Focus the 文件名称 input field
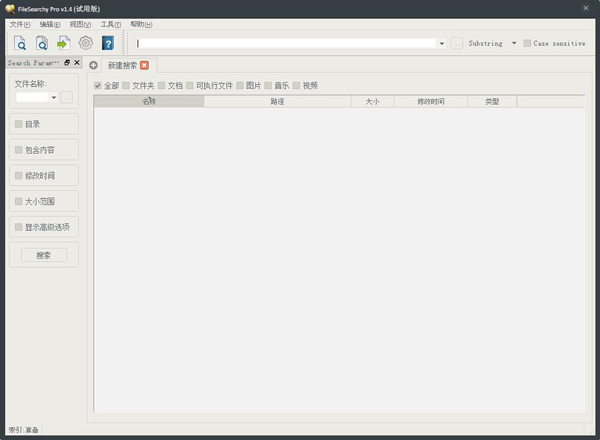600x440 pixels. (33, 98)
